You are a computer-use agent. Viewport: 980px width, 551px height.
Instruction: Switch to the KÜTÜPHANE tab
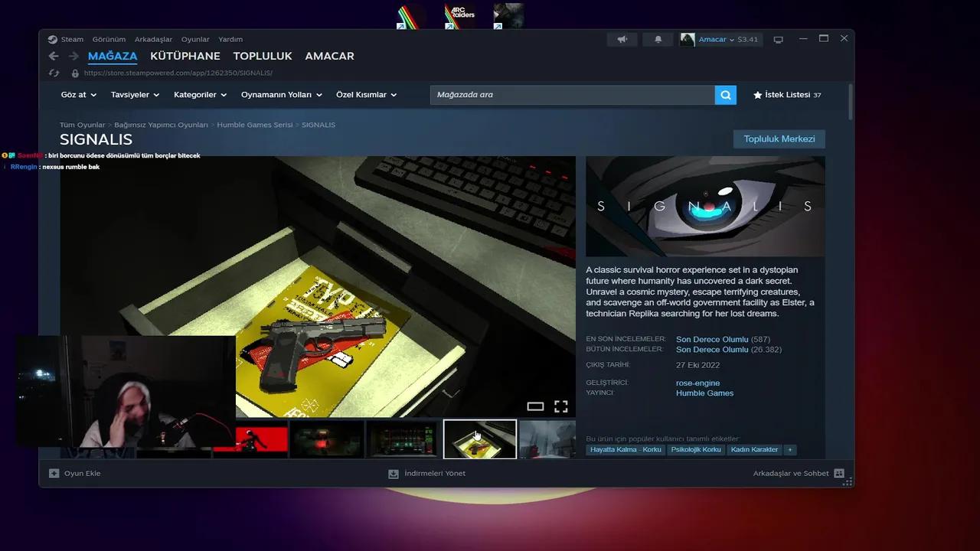click(185, 56)
